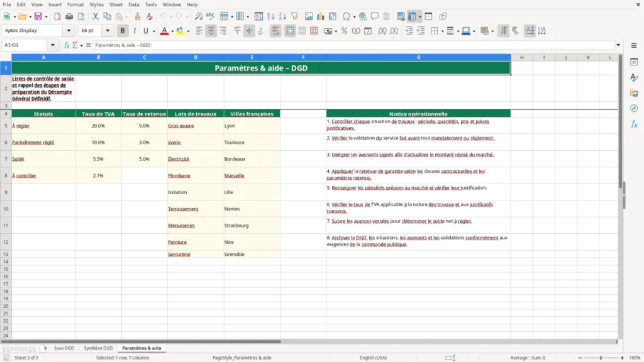The height and width of the screenshot is (362, 644).
Task: Add a decimal place
Action: [x=382, y=31]
